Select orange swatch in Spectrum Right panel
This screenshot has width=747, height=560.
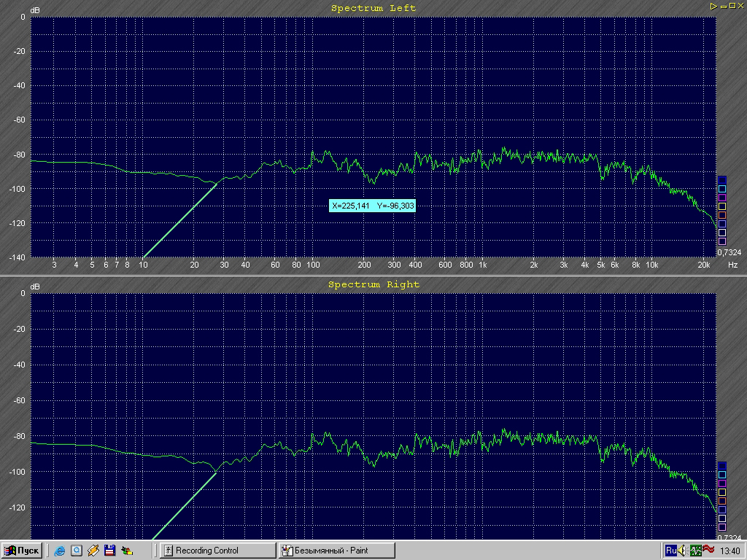point(722,500)
